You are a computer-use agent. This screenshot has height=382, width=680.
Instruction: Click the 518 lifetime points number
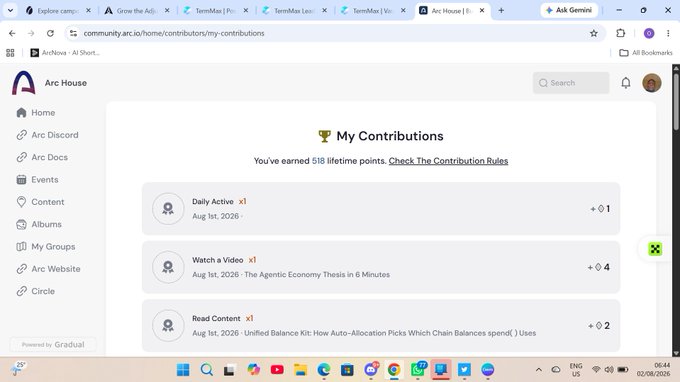point(318,161)
